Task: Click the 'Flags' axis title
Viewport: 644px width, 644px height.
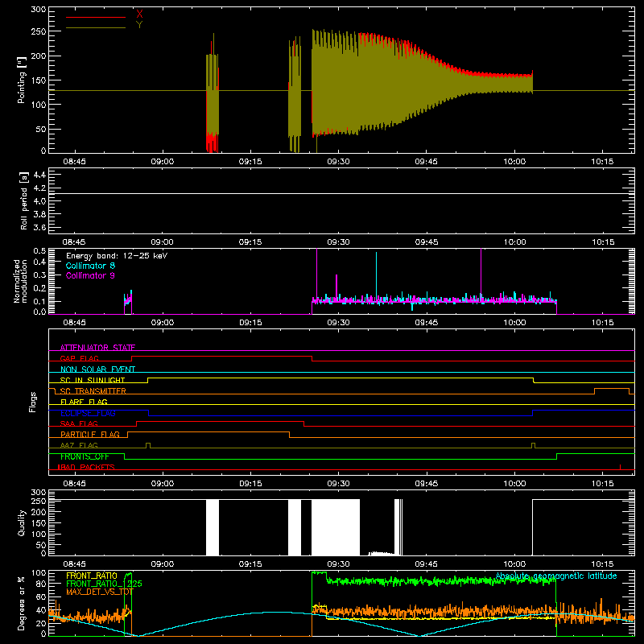Action: (32, 402)
